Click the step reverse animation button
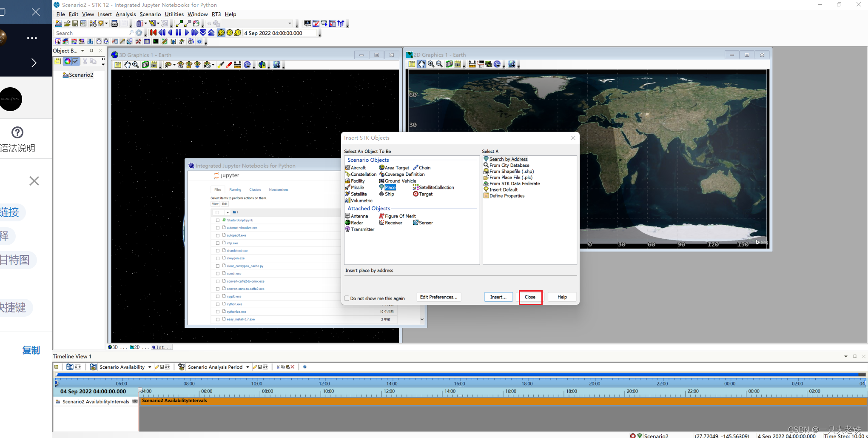The width and height of the screenshot is (868, 438). coord(162,33)
